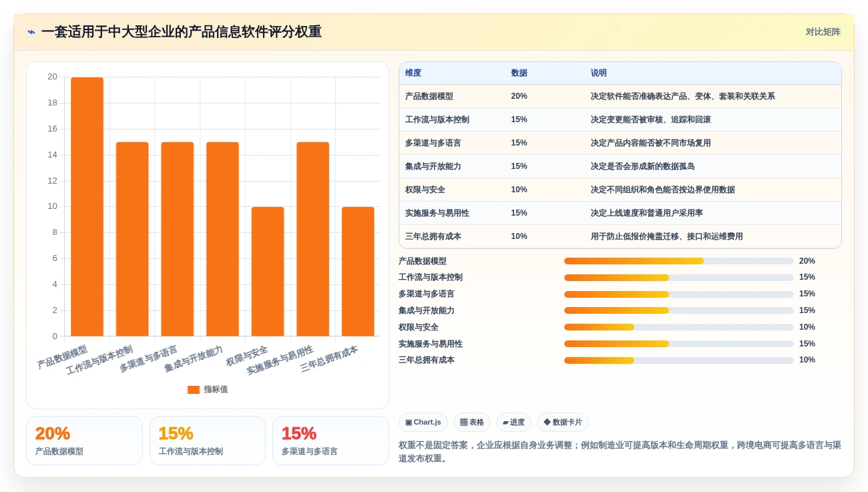
Task: Select table cell 多渠道与多语言
Action: click(433, 143)
